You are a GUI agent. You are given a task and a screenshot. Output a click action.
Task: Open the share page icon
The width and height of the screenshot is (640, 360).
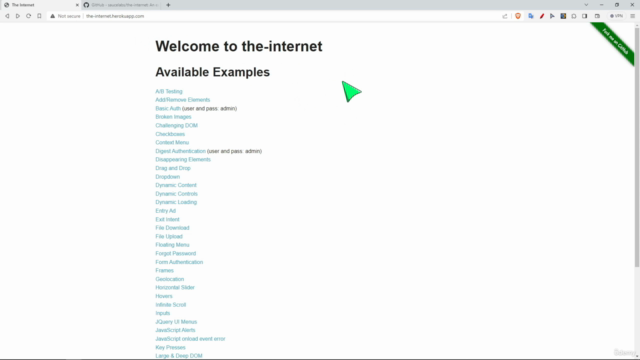coord(505,16)
